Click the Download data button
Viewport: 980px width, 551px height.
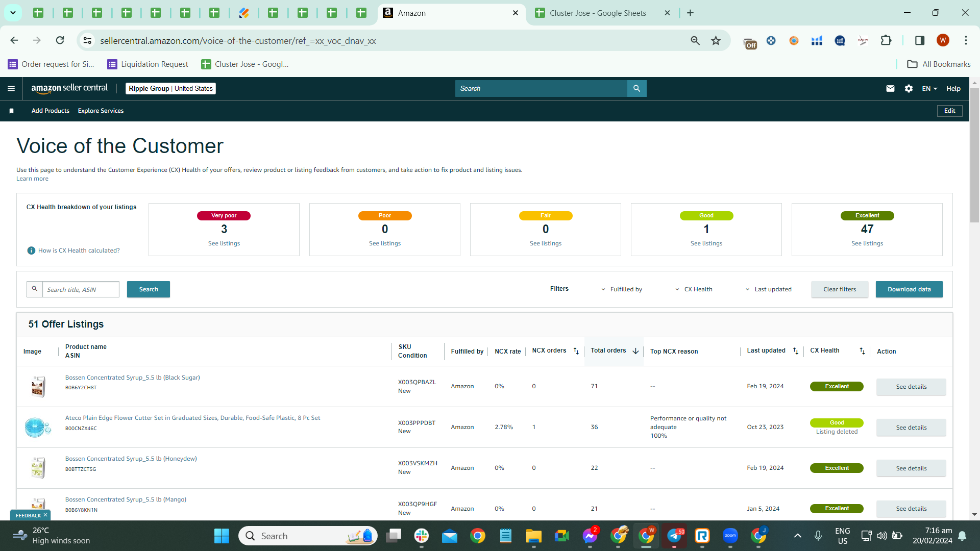coord(909,289)
